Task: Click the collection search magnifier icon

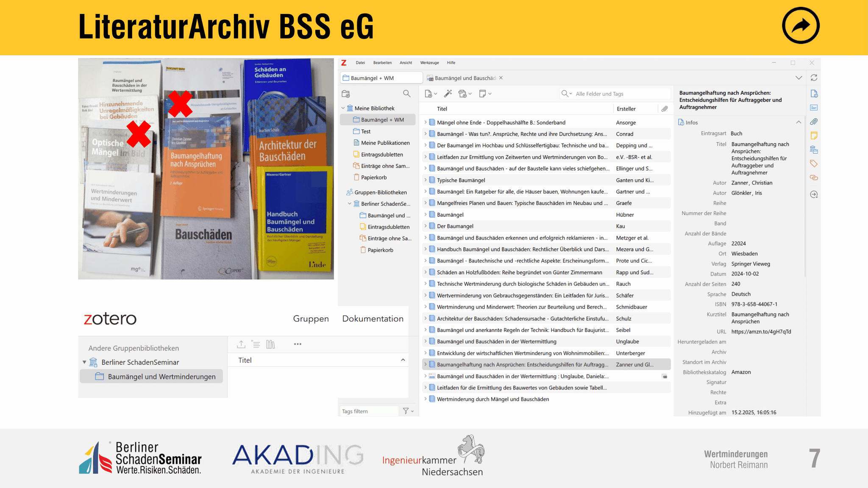Action: pos(406,94)
